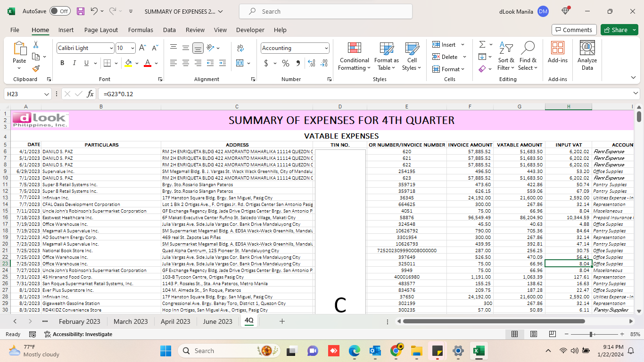Open the Accounting number format dropdown
This screenshot has width=644, height=362.
tap(326, 48)
